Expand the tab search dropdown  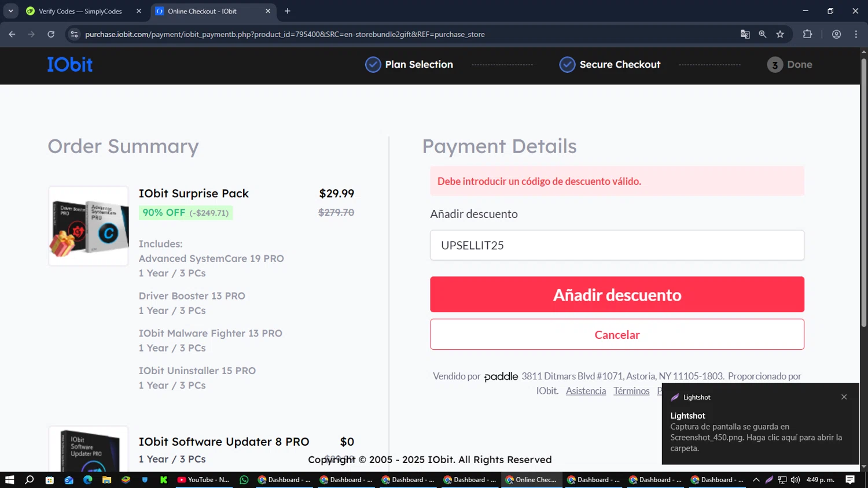click(10, 11)
